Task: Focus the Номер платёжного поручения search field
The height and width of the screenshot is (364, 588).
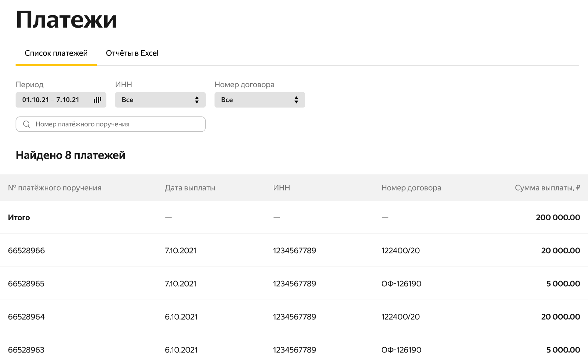Action: tap(115, 124)
